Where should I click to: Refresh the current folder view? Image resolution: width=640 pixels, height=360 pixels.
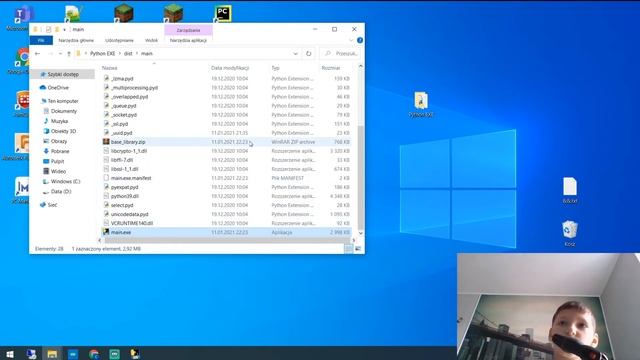[x=309, y=53]
